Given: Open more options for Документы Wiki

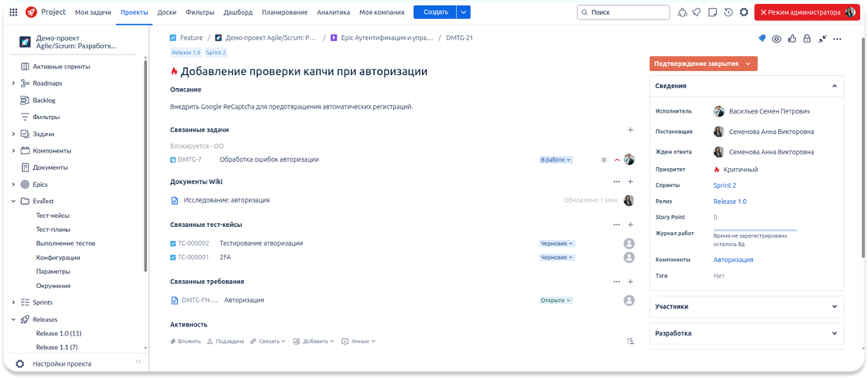Looking at the screenshot, I should click(x=617, y=181).
